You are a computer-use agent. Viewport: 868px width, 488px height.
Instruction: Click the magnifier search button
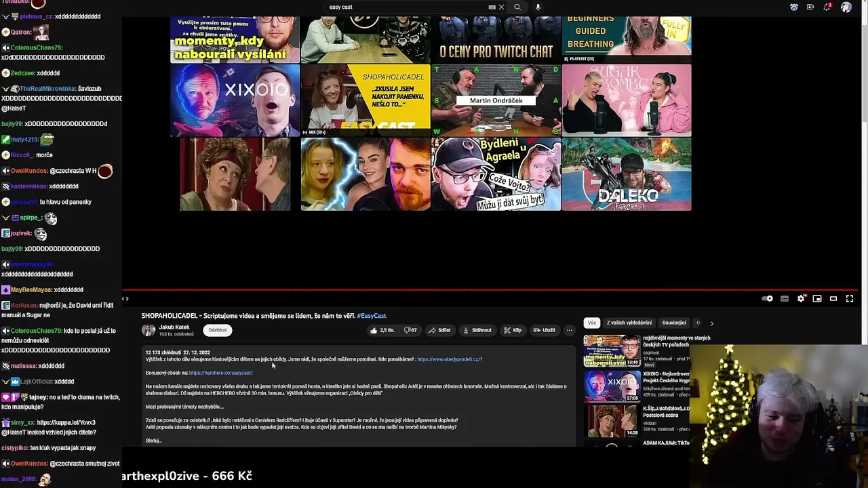click(517, 7)
